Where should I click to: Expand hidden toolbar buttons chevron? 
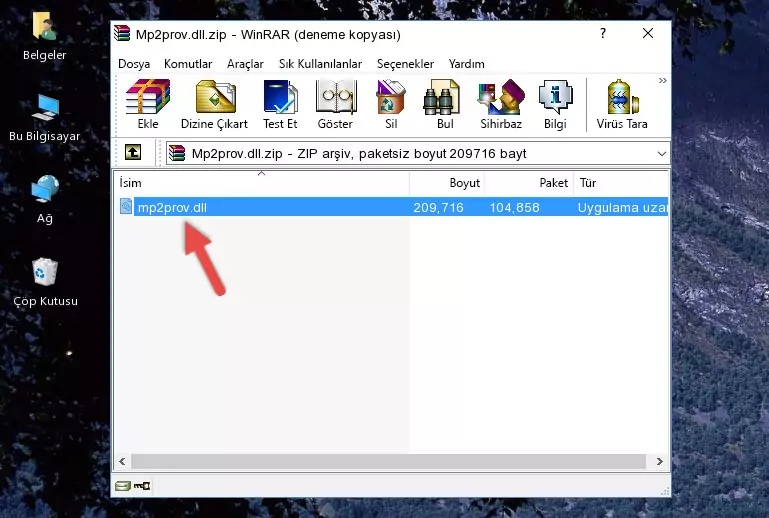tap(663, 80)
